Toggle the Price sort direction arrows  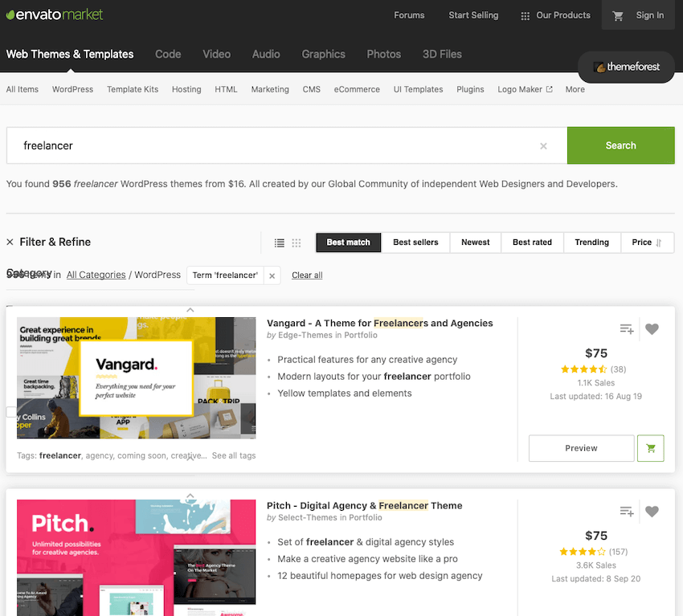point(658,243)
